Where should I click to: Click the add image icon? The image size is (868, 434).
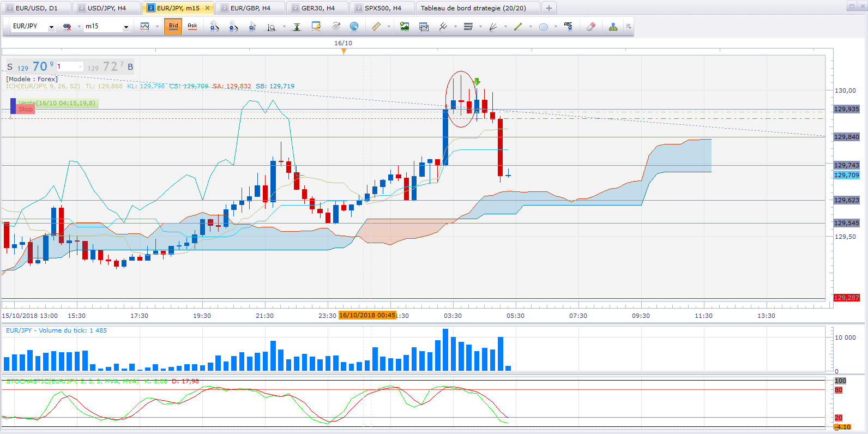405,26
